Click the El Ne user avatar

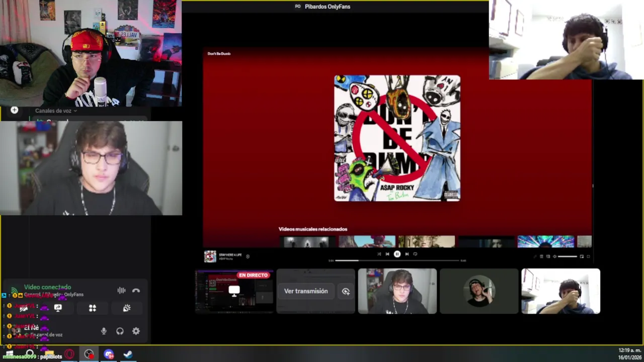(15, 330)
